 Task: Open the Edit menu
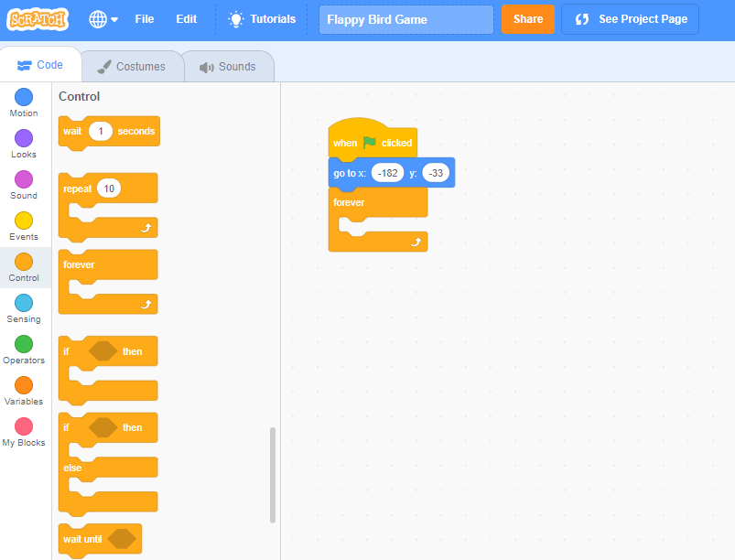point(186,19)
